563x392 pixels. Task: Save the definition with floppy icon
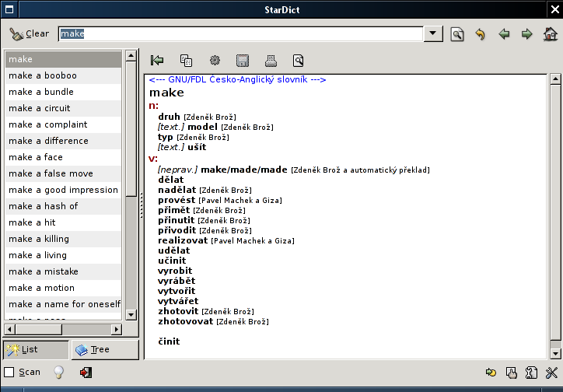coord(243,61)
